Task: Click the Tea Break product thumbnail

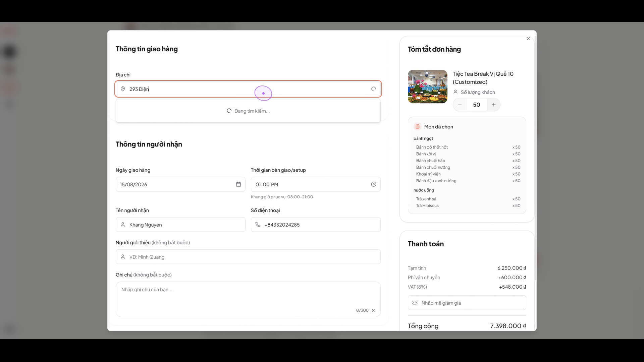Action: [x=428, y=86]
